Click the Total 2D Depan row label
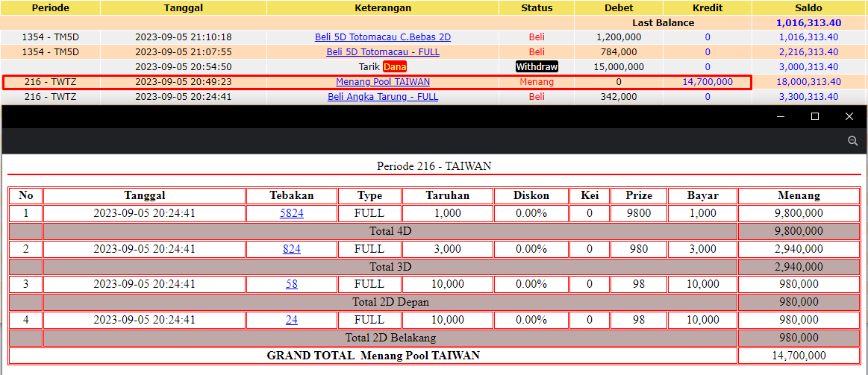 [390, 302]
